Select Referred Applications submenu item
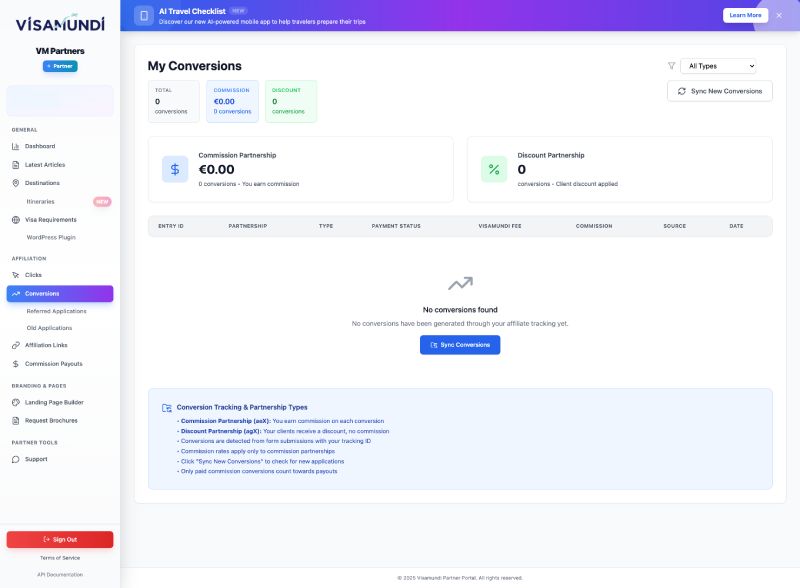Screen dimensions: 800x588 [56, 311]
